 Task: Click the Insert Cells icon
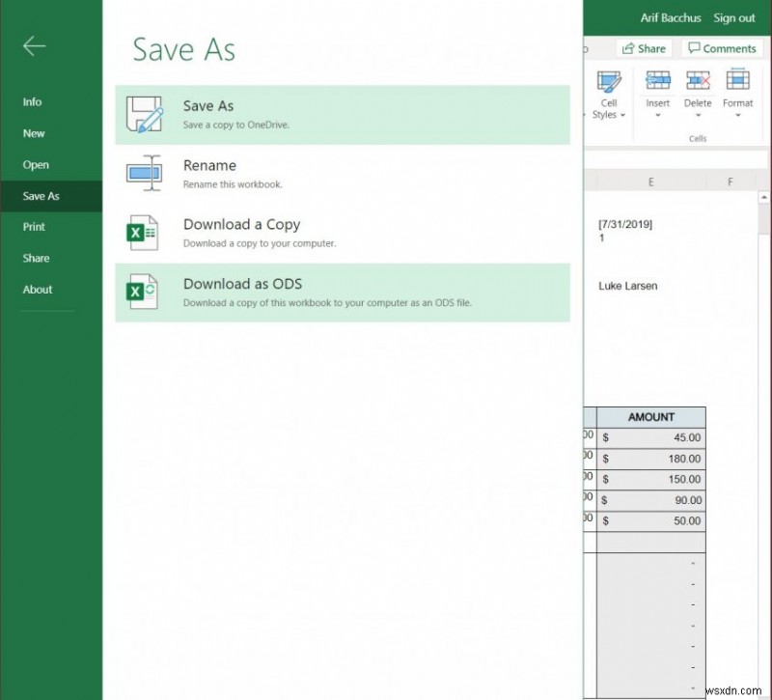[657, 80]
